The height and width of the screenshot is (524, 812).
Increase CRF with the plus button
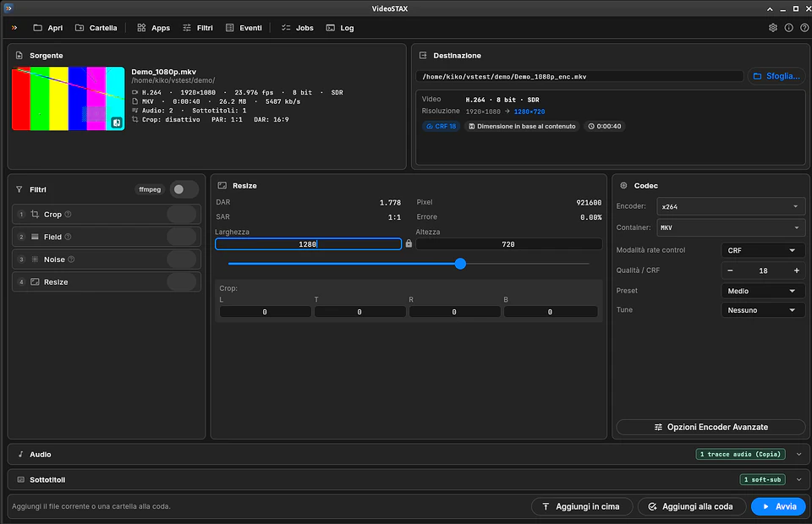click(x=797, y=270)
